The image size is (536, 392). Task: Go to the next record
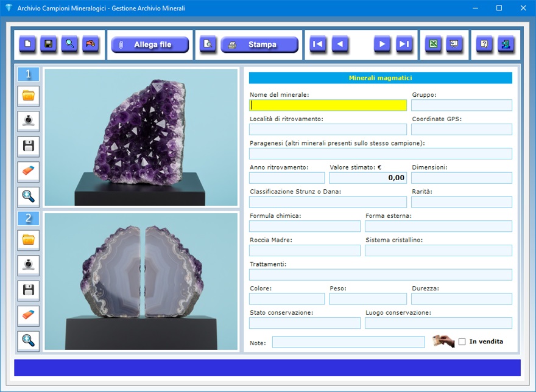382,44
